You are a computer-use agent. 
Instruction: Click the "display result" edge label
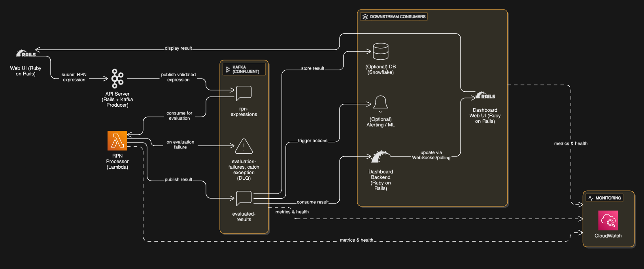pyautogui.click(x=178, y=48)
